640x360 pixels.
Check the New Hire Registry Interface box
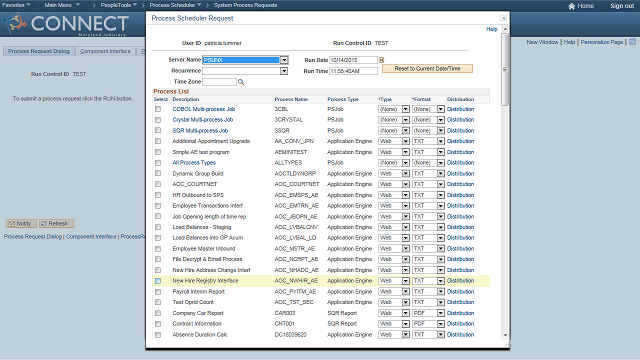tap(158, 281)
